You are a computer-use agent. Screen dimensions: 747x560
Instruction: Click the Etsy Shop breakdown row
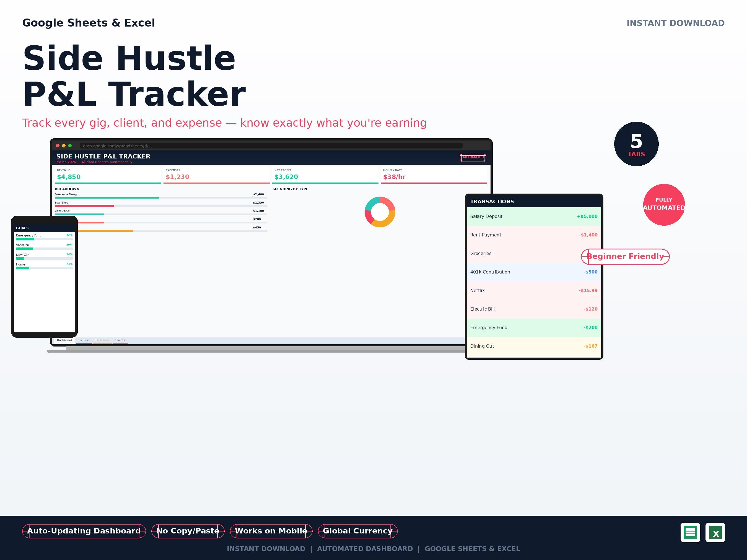[x=161, y=204]
